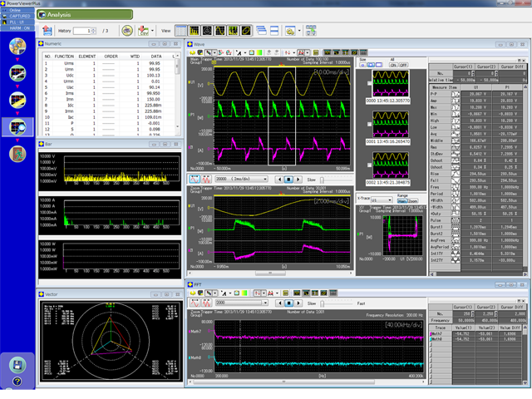Open the help question mark icon
Image resolution: width=532 pixels, height=399 pixels.
tap(17, 382)
